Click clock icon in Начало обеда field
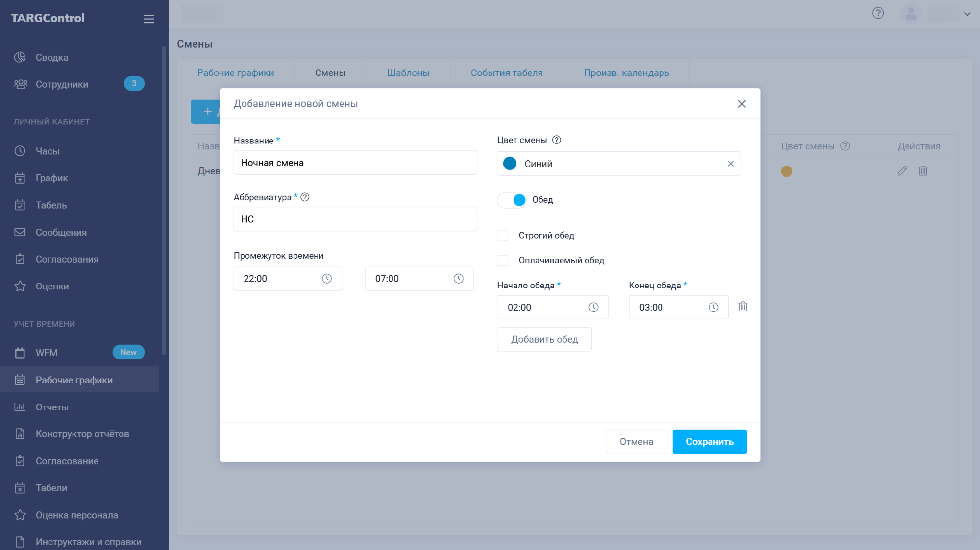Screen dimensions: 980x550 593,307
